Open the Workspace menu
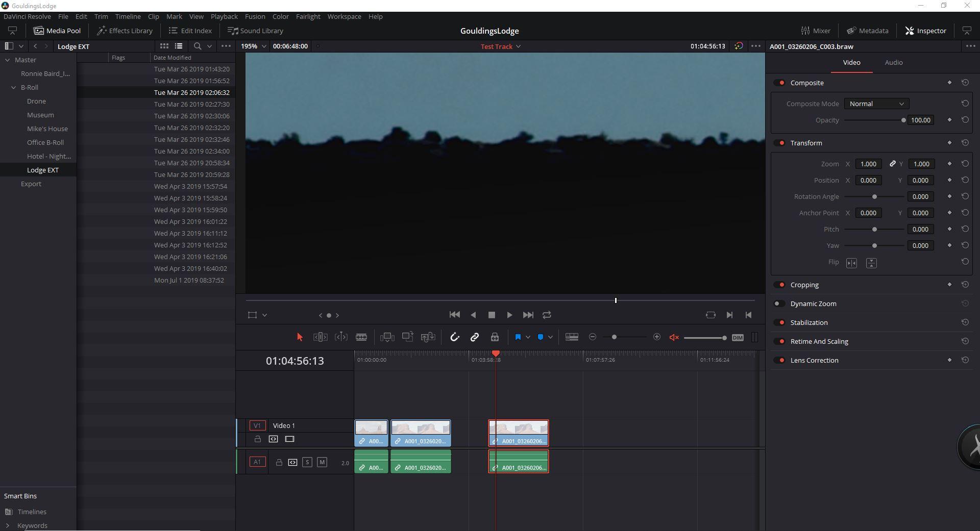This screenshot has height=531, width=980. click(x=344, y=16)
